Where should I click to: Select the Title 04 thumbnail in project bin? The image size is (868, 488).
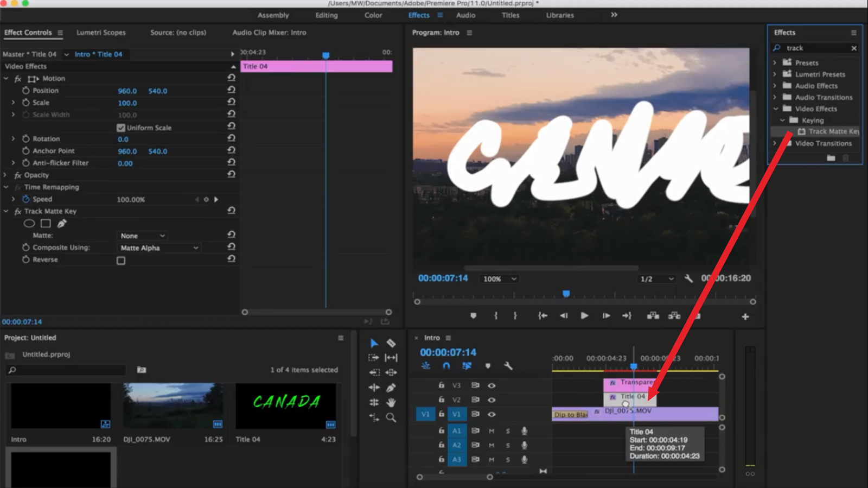pos(286,407)
